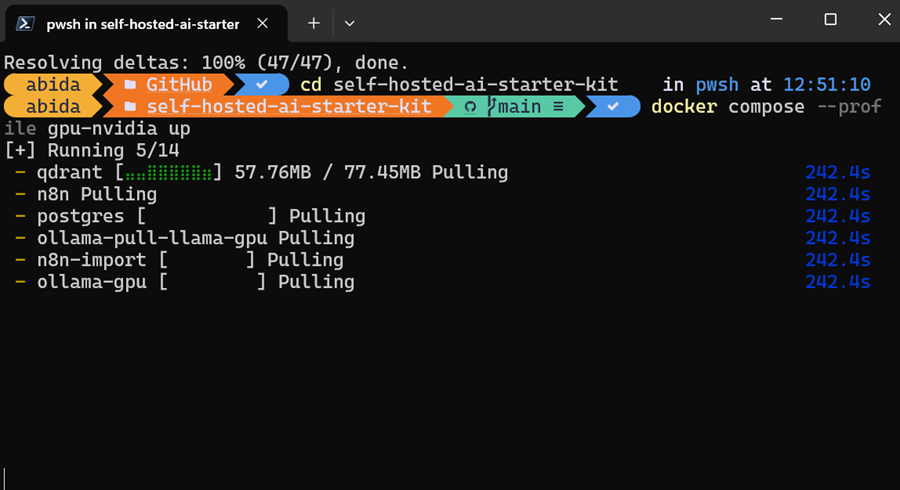Click the folder icon beside GitHub segment
Viewport: 900px width, 490px height.
130,85
